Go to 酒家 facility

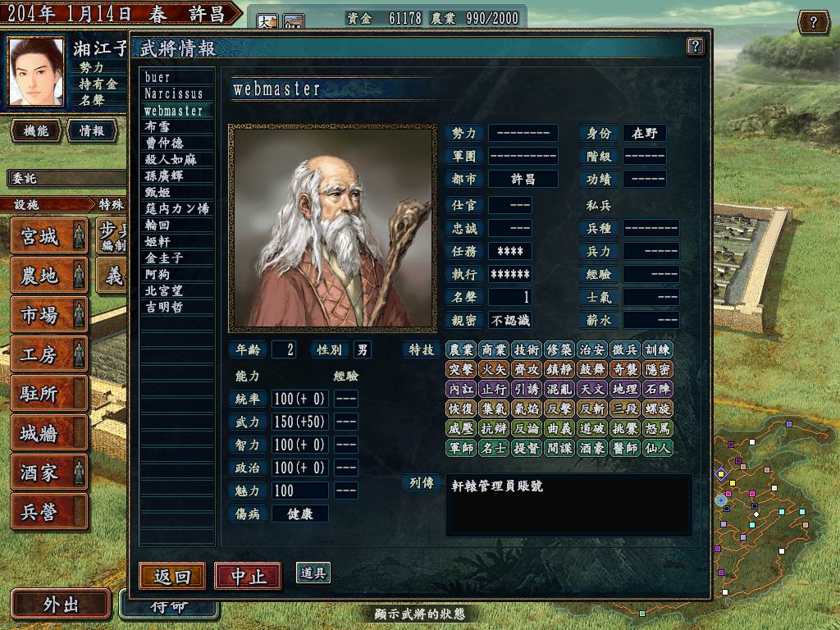coord(48,472)
